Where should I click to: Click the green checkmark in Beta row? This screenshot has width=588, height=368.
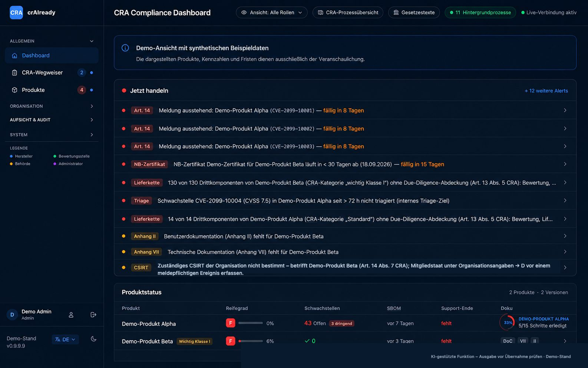307,341
